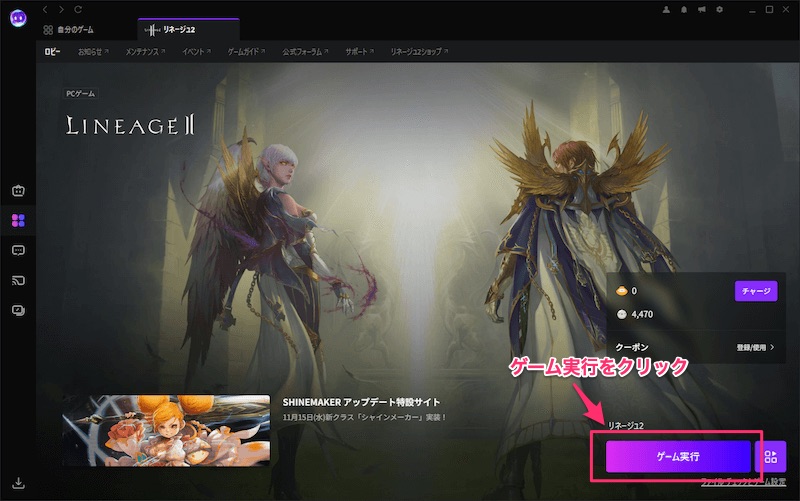The width and height of the screenshot is (800, 501).
Task: Open the remote play monitor icon in sidebar
Action: [18, 310]
